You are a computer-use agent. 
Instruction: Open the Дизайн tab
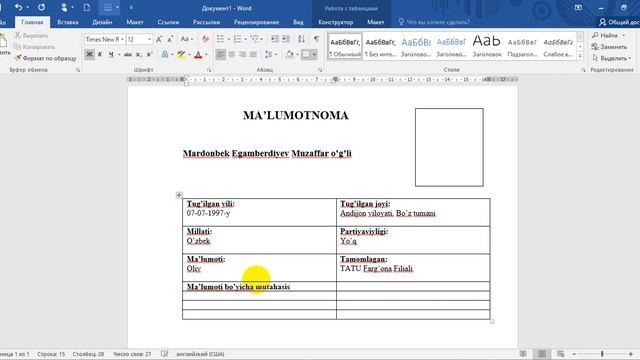tap(102, 22)
